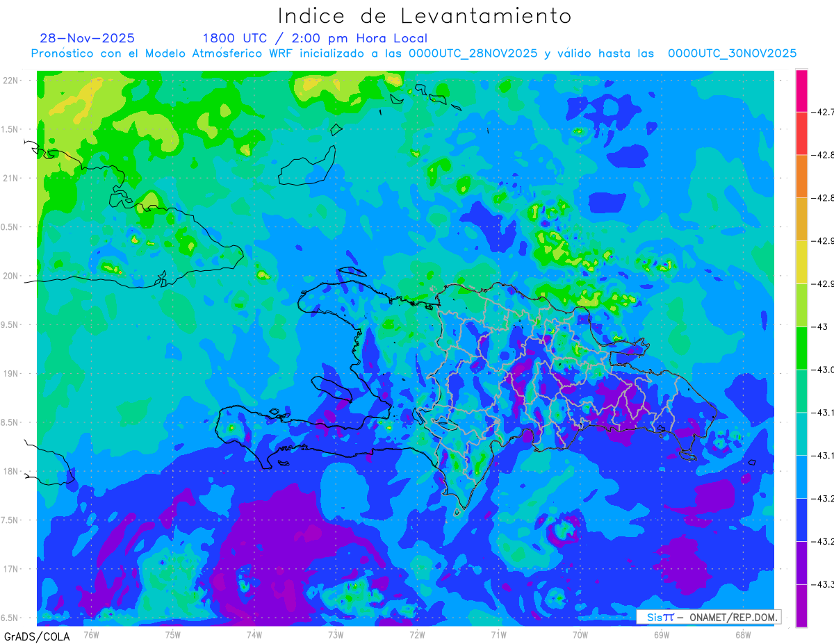Select the -43.3 legend value
Image resolution: width=834 pixels, height=644 pixels.
pyautogui.click(x=823, y=584)
